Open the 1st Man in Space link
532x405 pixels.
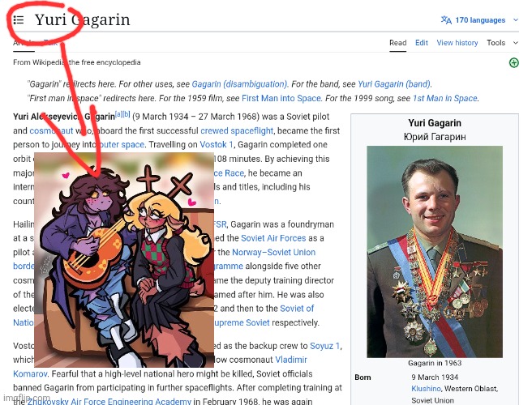(x=444, y=98)
